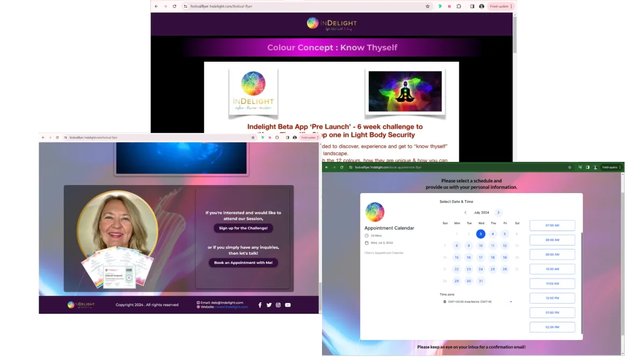The width and height of the screenshot is (644, 362).
Task: Click the Facebook icon in the footer
Action: [x=260, y=305]
